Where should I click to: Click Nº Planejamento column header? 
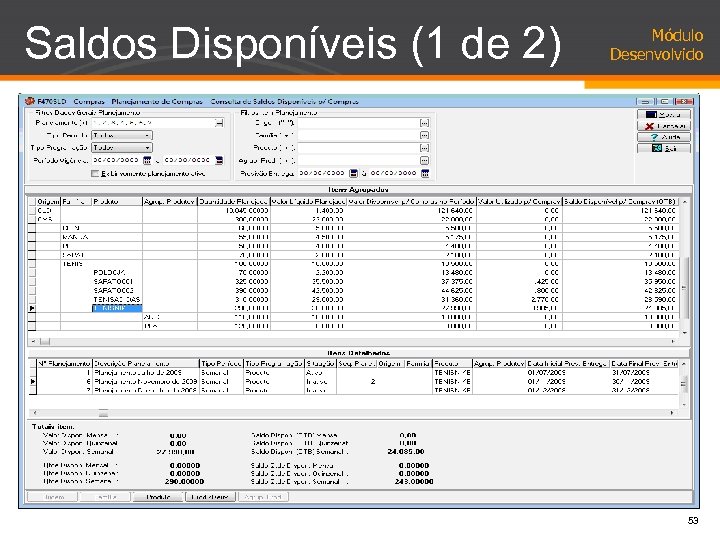tap(64, 364)
